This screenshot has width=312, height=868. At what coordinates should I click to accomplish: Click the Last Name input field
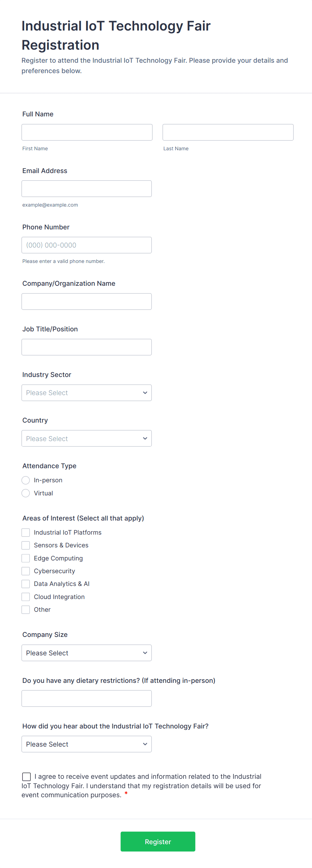coord(228,132)
